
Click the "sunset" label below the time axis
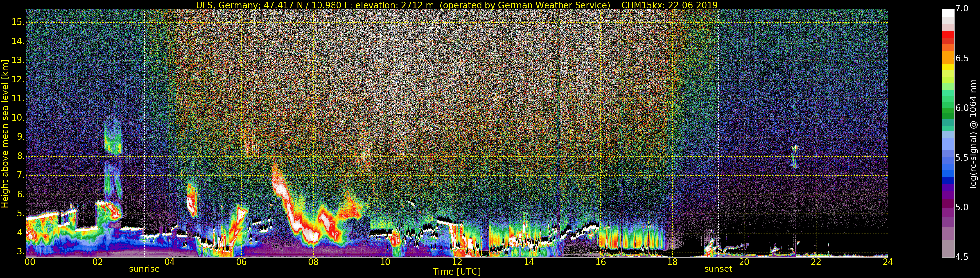(718, 269)
